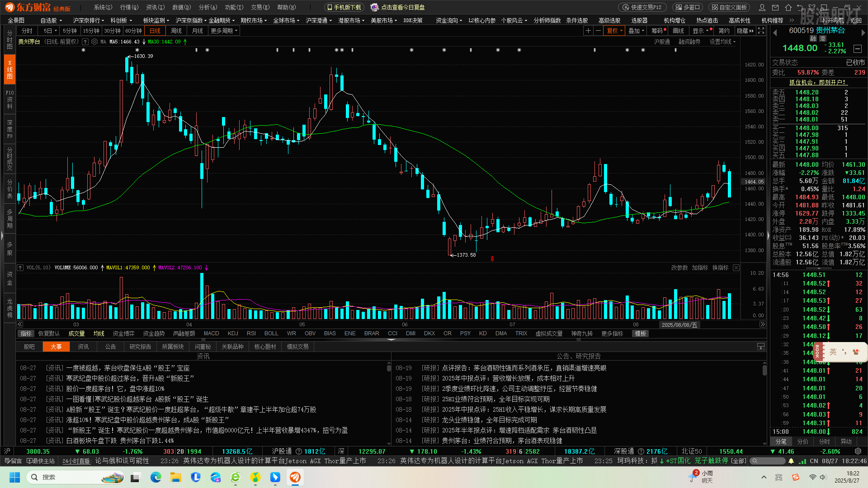This screenshot has width=868, height=488.
Task: Select the MACD indicator tab
Action: tap(211, 333)
